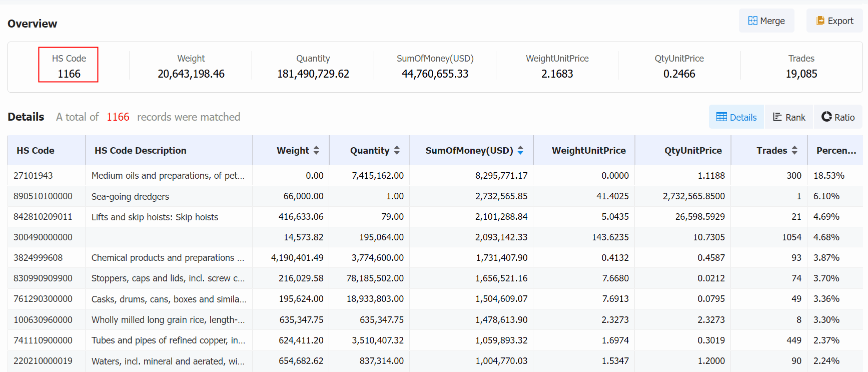Viewport: 868px width, 372px height.
Task: Switch to the Rank view
Action: coord(789,117)
